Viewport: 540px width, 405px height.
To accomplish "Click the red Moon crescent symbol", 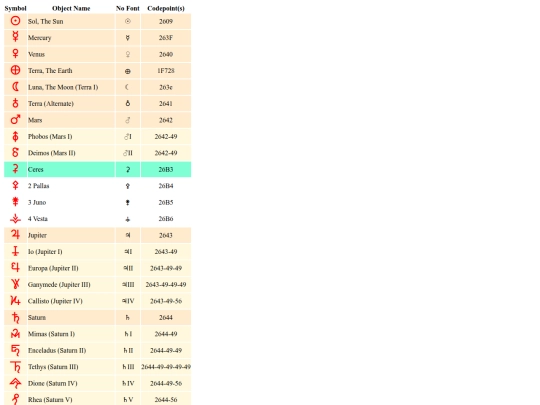I will coord(15,86).
